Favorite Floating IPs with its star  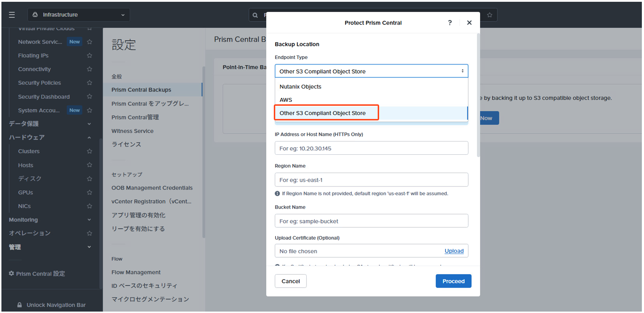90,55
